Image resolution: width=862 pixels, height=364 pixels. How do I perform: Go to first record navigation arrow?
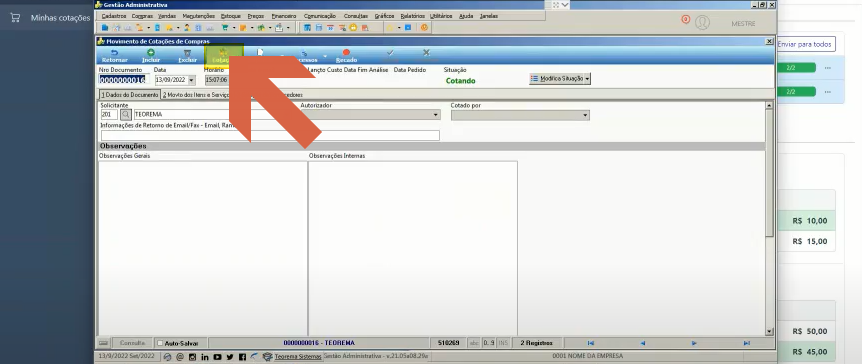(590, 343)
